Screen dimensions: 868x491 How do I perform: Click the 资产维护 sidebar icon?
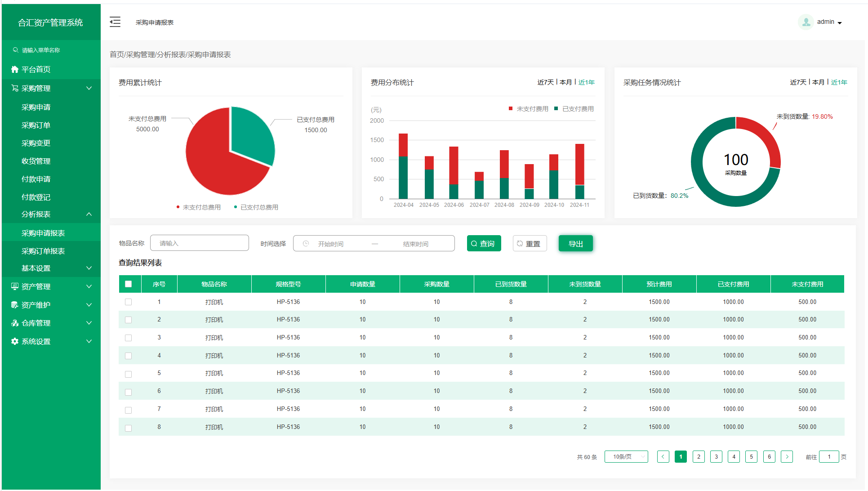(x=15, y=305)
